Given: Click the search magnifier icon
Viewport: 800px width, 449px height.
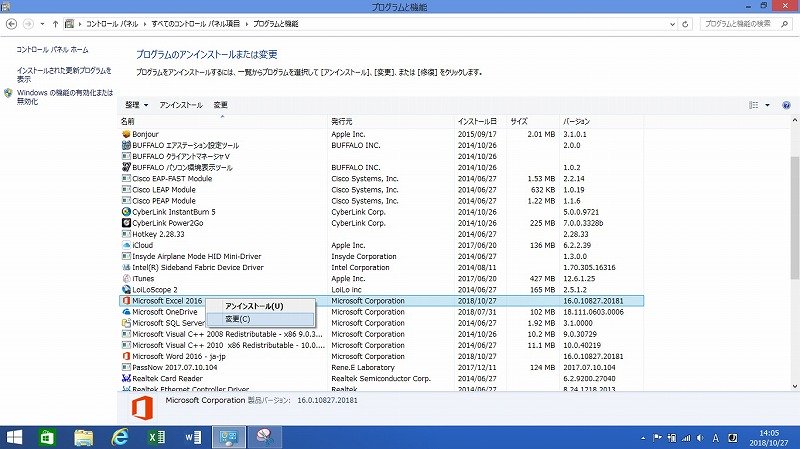Looking at the screenshot, I should click(785, 24).
